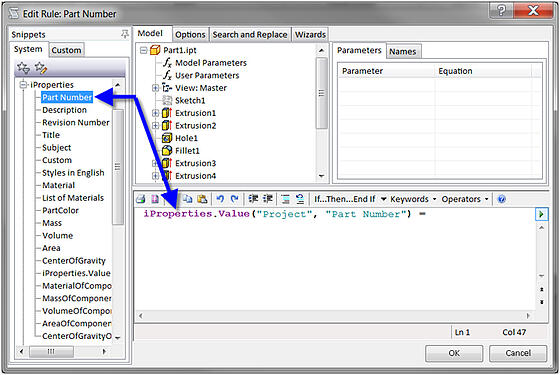The width and height of the screenshot is (560, 375).
Task: Click the copy icon in editor toolbar
Action: [188, 199]
